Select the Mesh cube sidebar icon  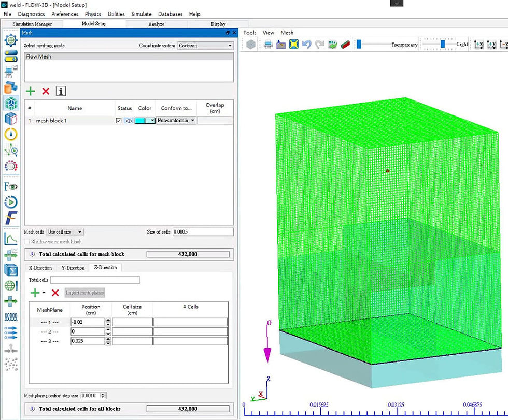coord(11,103)
